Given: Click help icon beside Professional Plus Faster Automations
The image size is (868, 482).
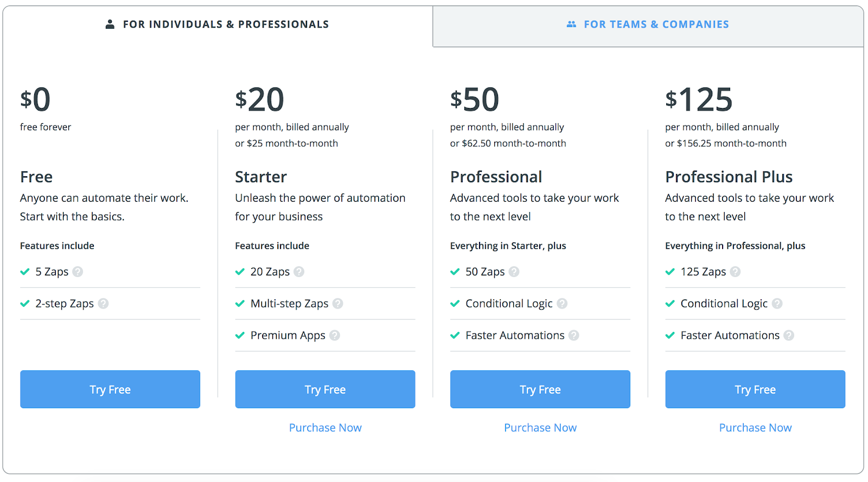Looking at the screenshot, I should pyautogui.click(x=789, y=336).
